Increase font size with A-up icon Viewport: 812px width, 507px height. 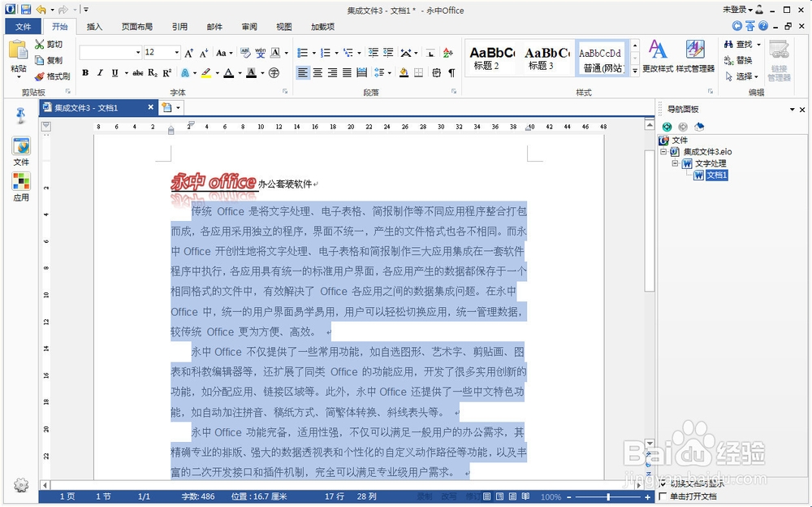189,53
